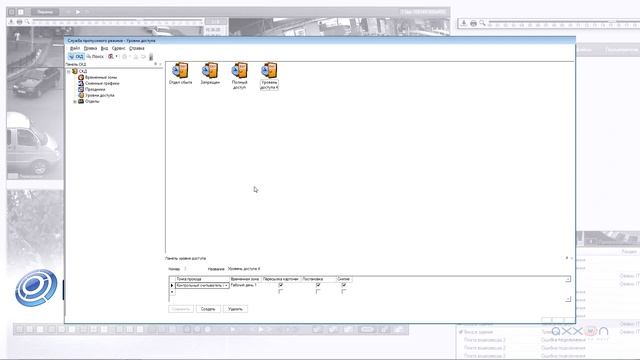Screen dimensions: 640x360
Task: Click the Сменные графики tree icon
Action: click(x=81, y=83)
